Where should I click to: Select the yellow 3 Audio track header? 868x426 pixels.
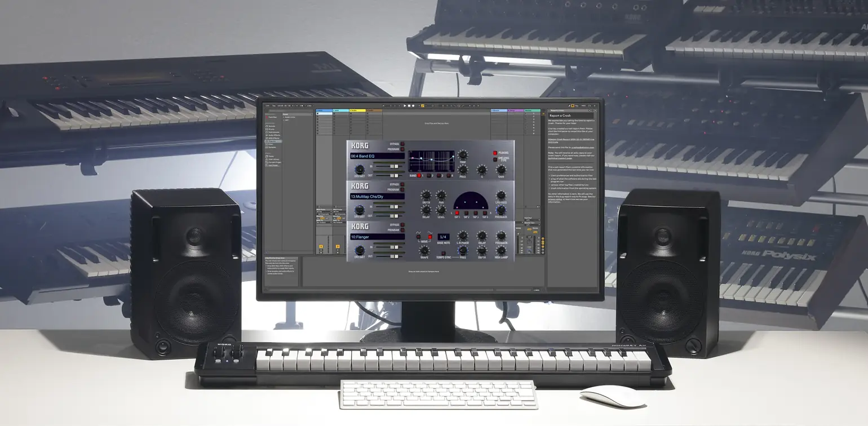[357, 110]
